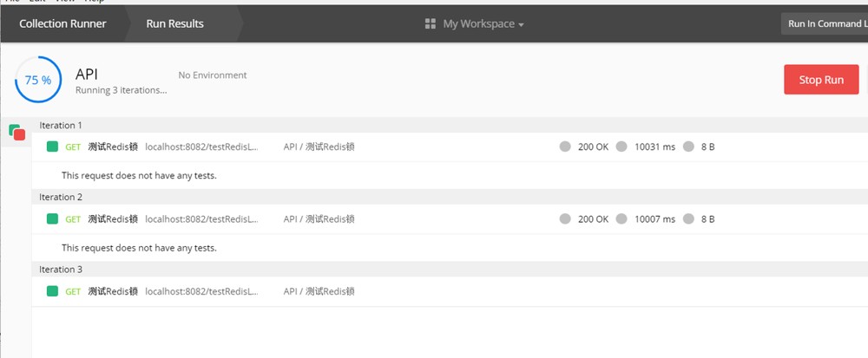
Task: Click green status square in Iteration 2
Action: (53, 218)
